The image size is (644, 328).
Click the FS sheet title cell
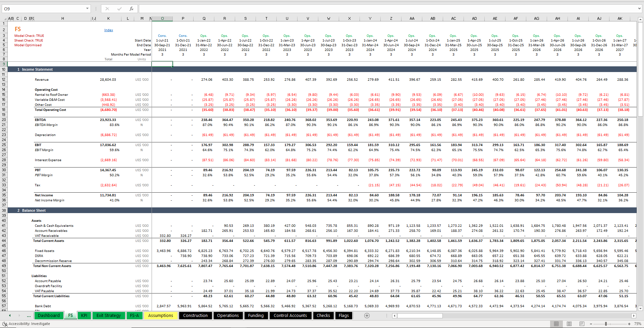click(x=18, y=29)
